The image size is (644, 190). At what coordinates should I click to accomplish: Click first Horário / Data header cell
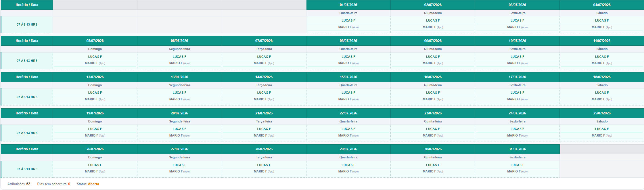point(27,5)
